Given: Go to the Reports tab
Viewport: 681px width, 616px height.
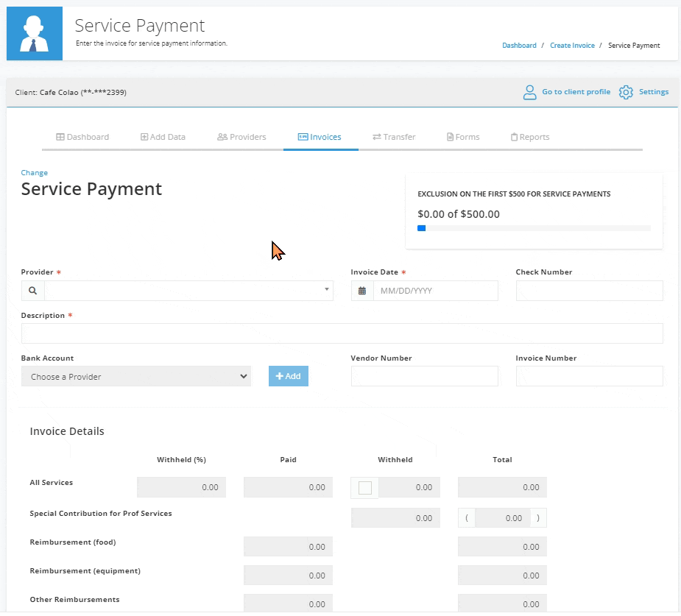Looking at the screenshot, I should [x=530, y=137].
